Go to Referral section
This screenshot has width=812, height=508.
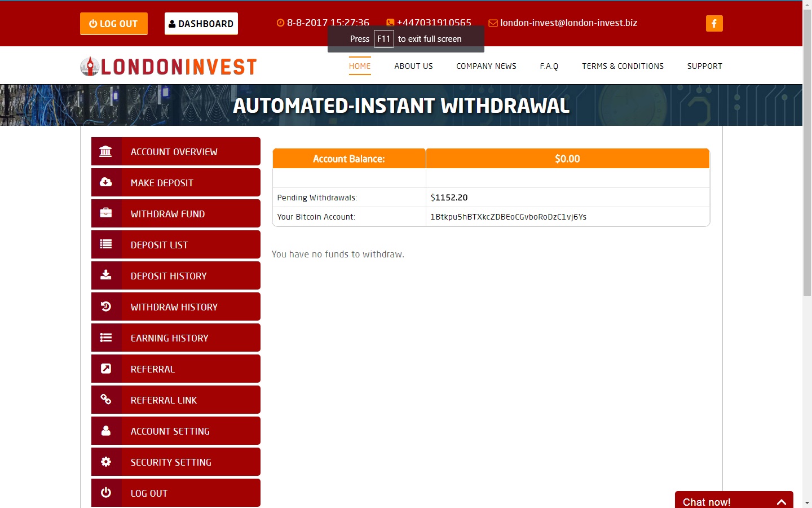[176, 369]
